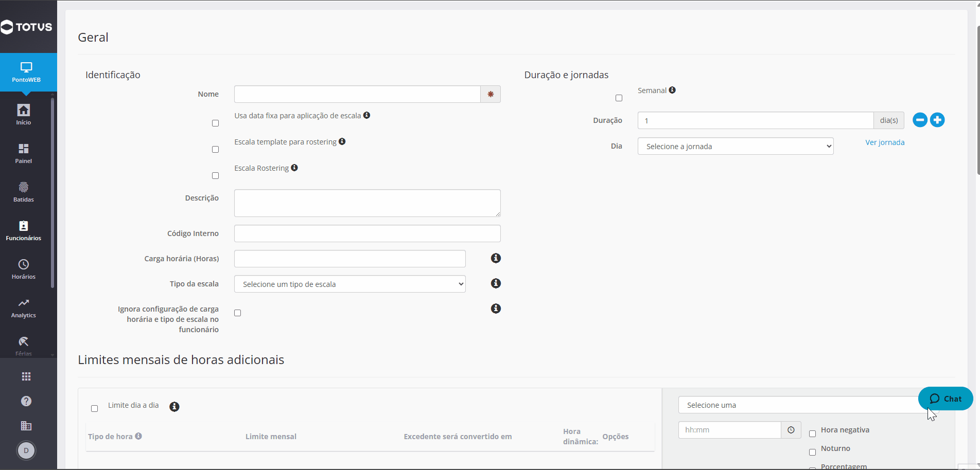Click the Nome text field

click(357, 94)
